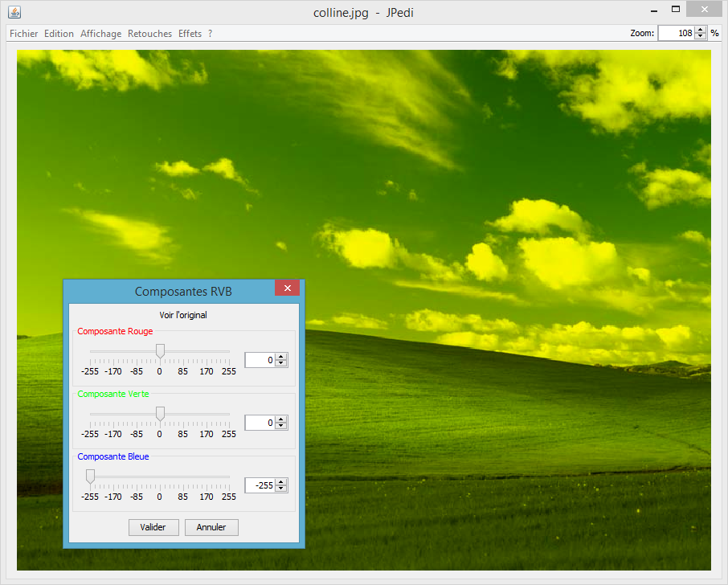
Task: Click the Composante Rouge slider thumb
Action: pyautogui.click(x=160, y=351)
